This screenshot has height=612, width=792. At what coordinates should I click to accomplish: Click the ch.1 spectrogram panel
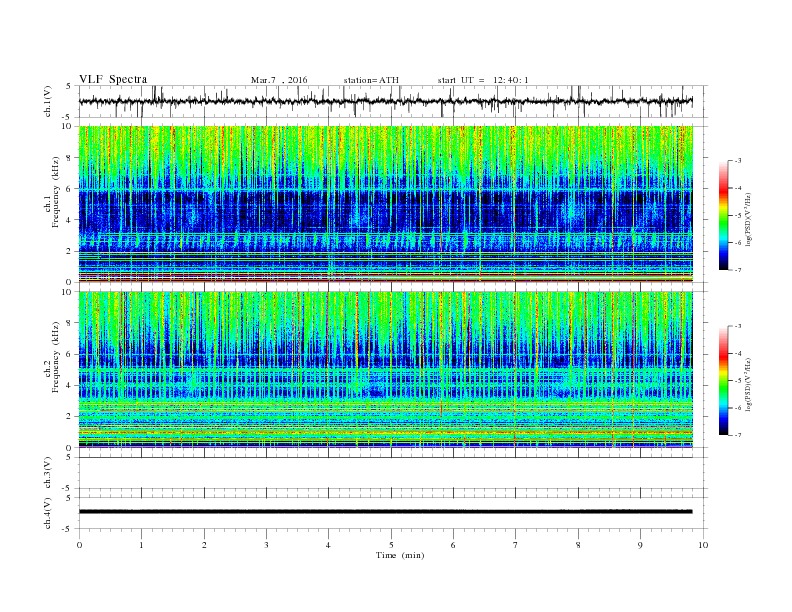point(385,204)
